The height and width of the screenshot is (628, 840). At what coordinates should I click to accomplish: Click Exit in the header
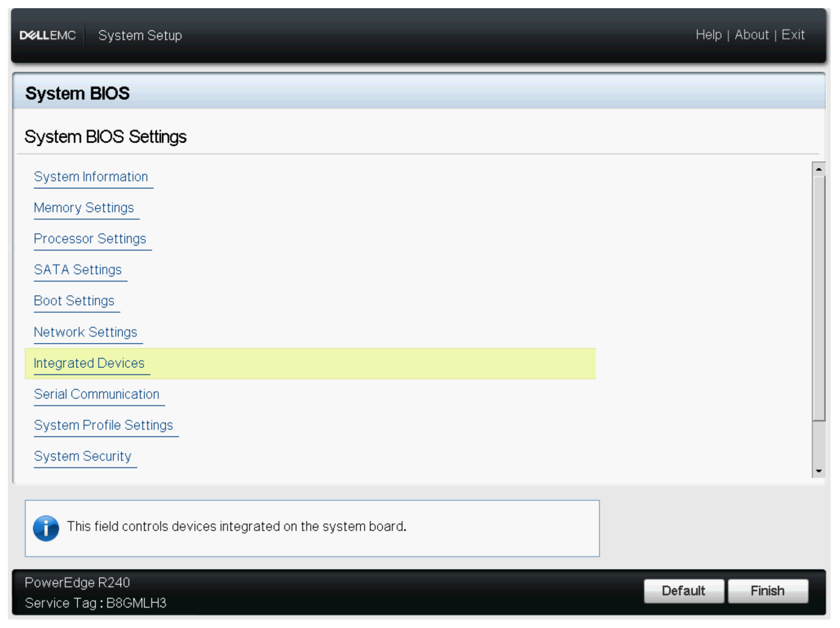pos(793,35)
